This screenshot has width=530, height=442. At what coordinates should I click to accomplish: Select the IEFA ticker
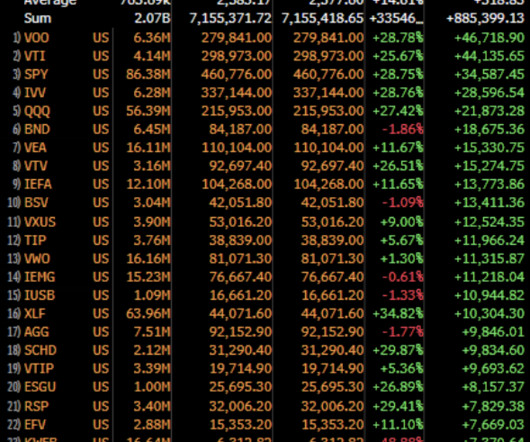[38, 184]
